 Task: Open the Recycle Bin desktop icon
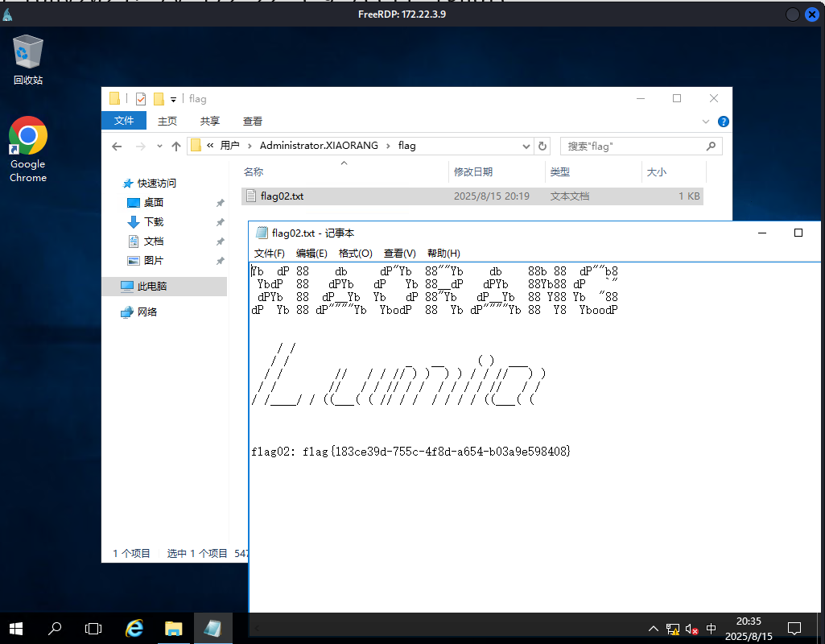(x=28, y=60)
